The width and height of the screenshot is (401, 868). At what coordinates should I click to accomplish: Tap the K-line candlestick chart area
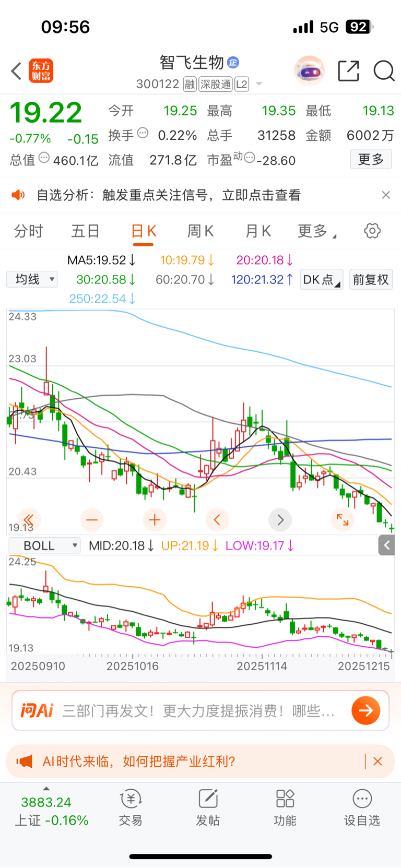click(200, 422)
